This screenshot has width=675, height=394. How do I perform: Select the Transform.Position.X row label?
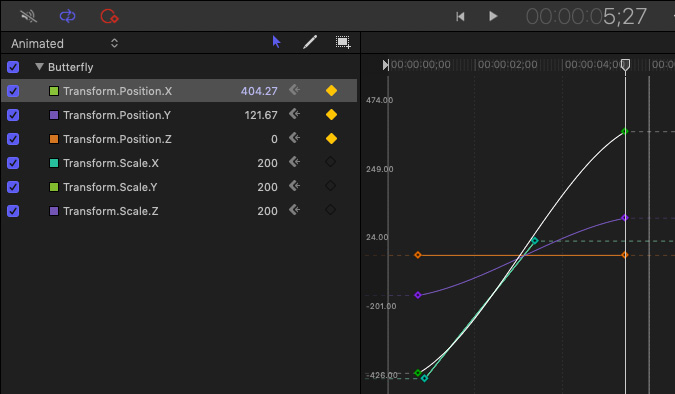(x=118, y=91)
